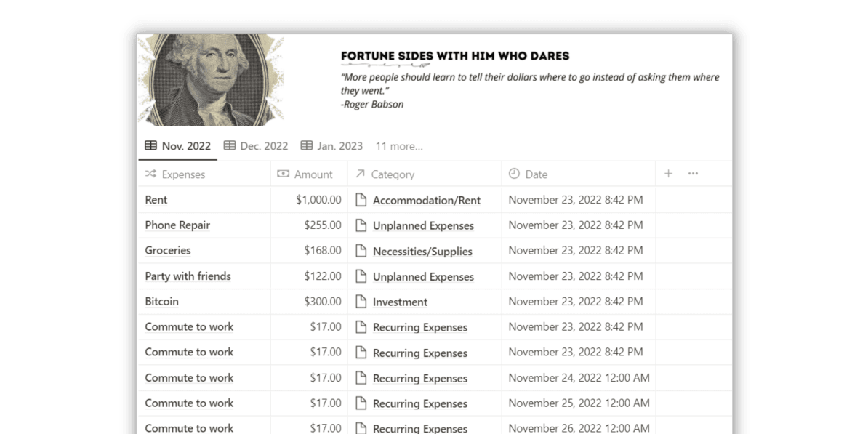Select the $255.00 amount cell
This screenshot has width=868, height=434.
point(309,225)
